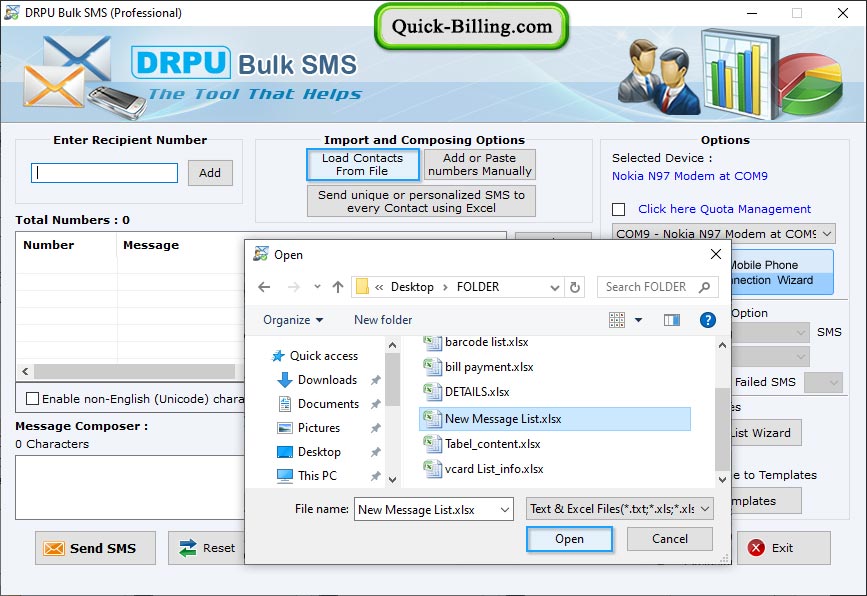867x596 pixels.
Task: Click the Add recipient button
Action: point(210,173)
